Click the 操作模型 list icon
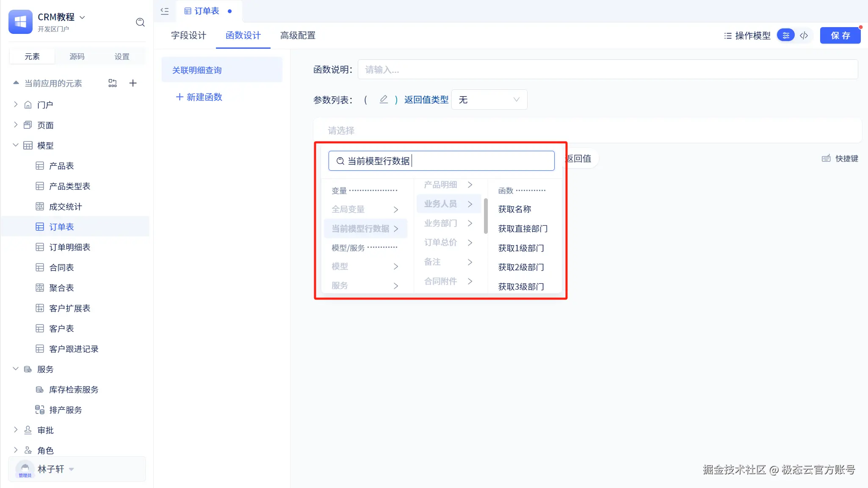 pyautogui.click(x=727, y=36)
